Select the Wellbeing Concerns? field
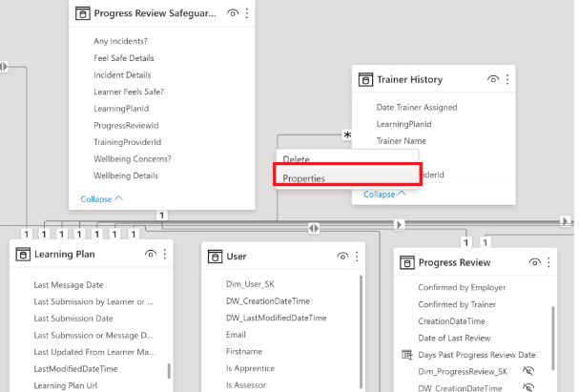This screenshot has height=392, width=579. pyautogui.click(x=133, y=158)
